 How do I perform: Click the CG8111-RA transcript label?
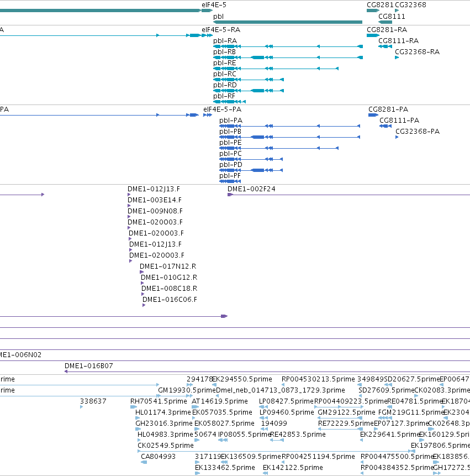(x=398, y=41)
